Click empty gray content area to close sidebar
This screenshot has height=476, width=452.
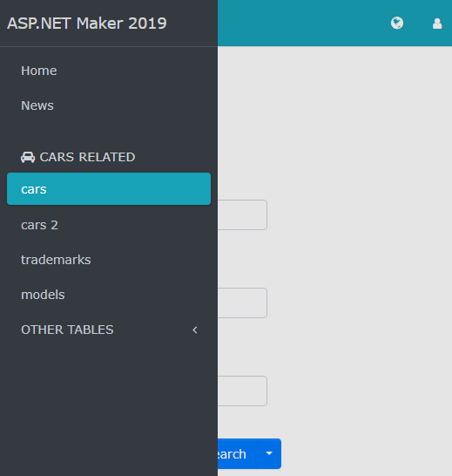coord(358,243)
